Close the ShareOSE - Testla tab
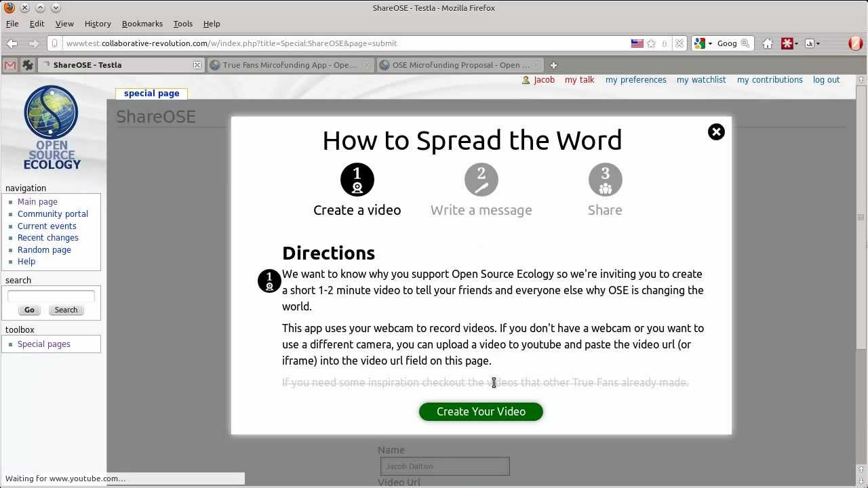 (197, 65)
